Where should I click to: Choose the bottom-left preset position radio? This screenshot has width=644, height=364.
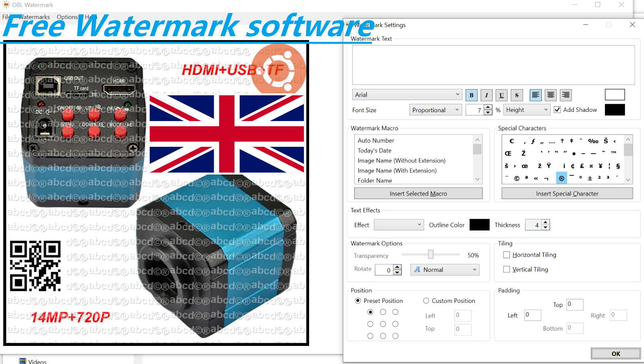[x=370, y=336]
